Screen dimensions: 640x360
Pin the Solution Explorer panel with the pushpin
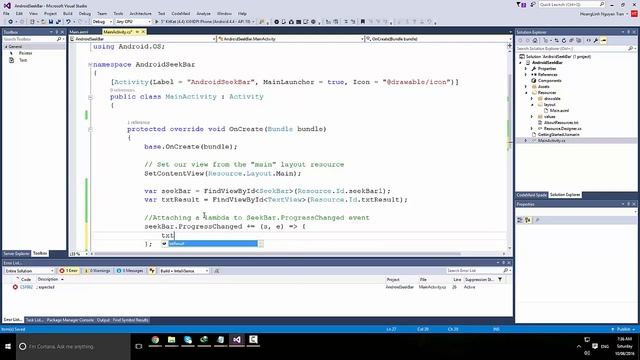pyautogui.click(x=629, y=32)
